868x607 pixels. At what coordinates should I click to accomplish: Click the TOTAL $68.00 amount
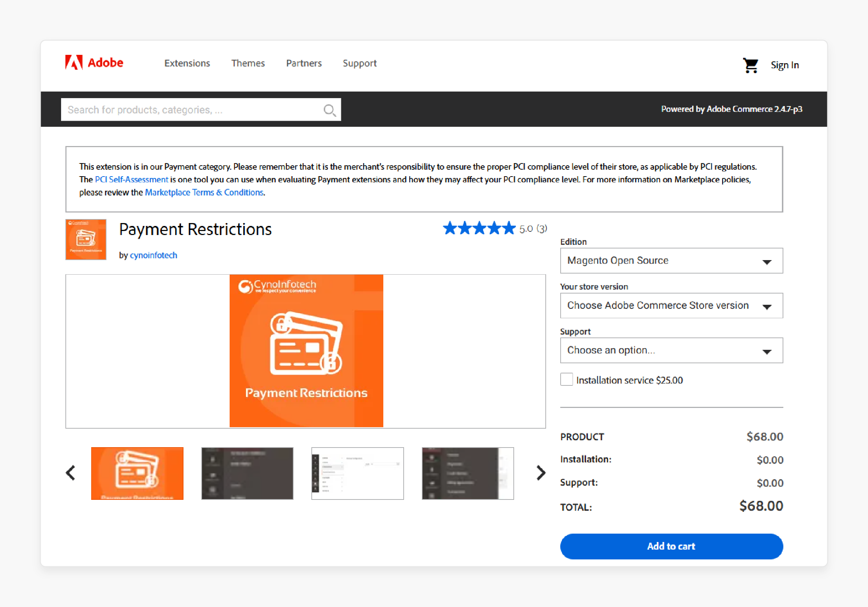(761, 506)
